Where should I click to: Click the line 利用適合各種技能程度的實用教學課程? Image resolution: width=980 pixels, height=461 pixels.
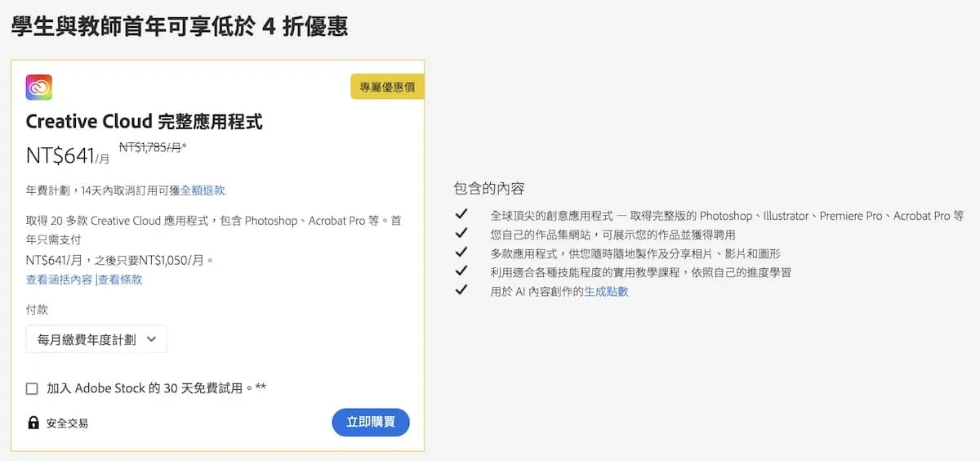tap(641, 272)
